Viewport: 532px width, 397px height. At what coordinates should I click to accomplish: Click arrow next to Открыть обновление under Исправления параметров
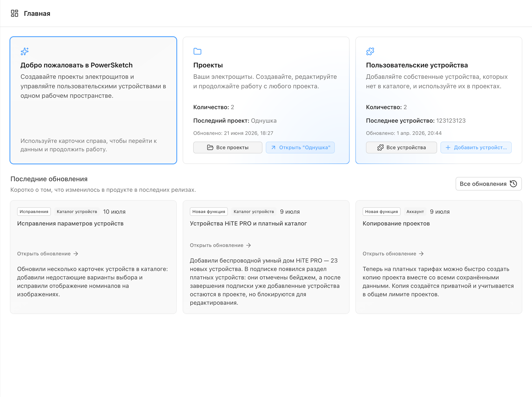point(76,254)
